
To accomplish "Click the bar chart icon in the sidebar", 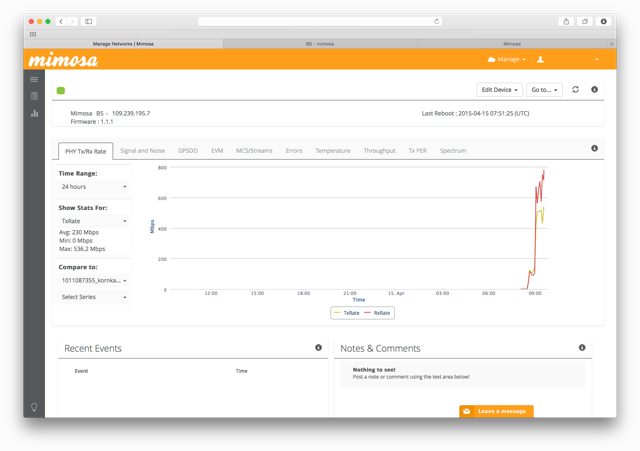I will pos(34,113).
